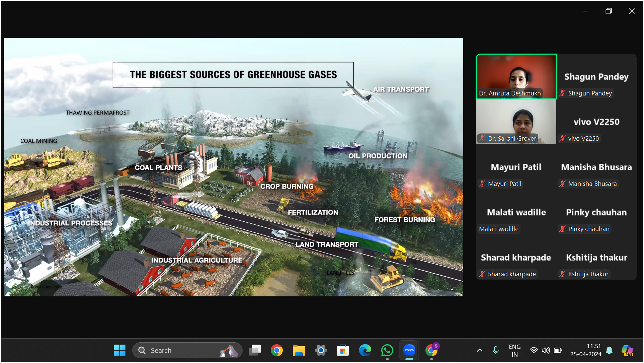Click the Malati wadille name label
Screen dimensions: 644x363
pyautogui.click(x=499, y=229)
